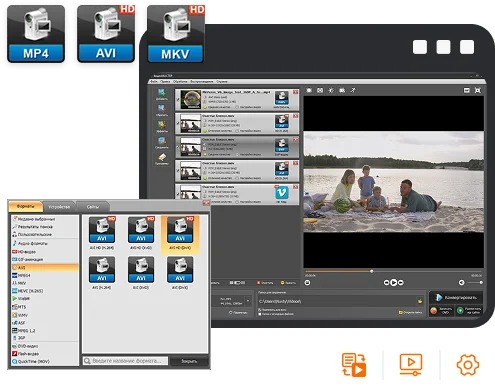Image resolution: width=495 pixels, height=392 pixels.
Task: Click the next frame button right of play
Action: pyautogui.click(x=401, y=283)
